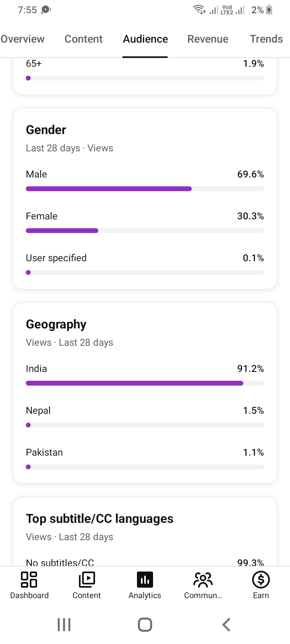Open the recent apps button

click(x=64, y=625)
